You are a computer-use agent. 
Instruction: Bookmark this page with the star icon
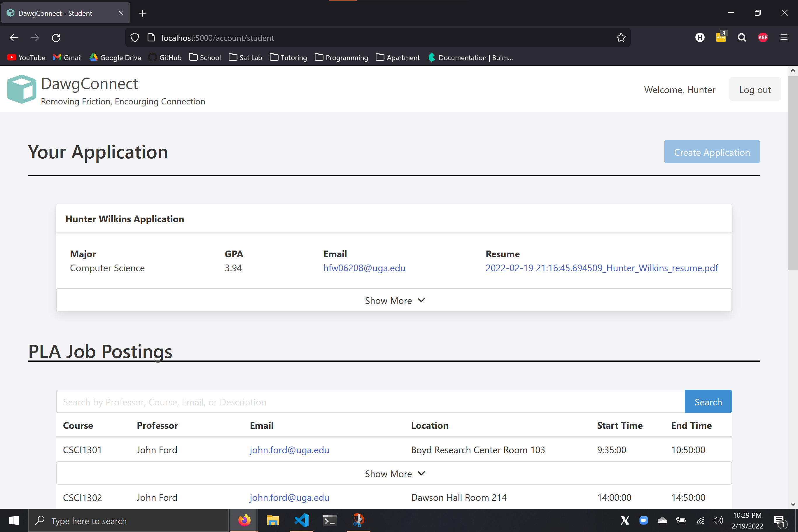621,38
